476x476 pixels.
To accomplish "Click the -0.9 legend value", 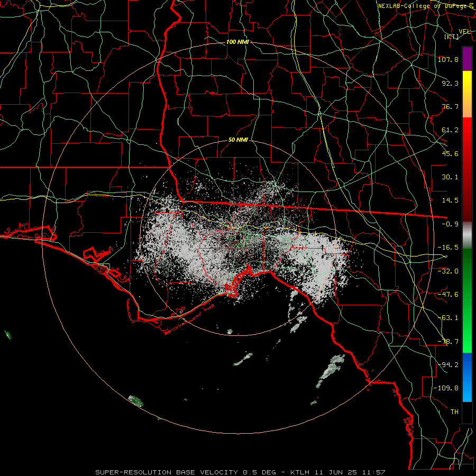I will click(x=450, y=224).
